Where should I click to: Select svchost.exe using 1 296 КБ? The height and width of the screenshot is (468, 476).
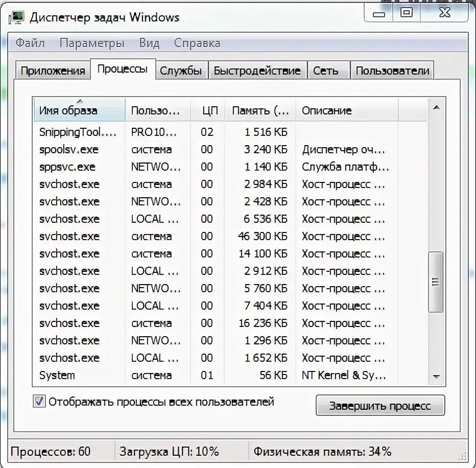pyautogui.click(x=230, y=340)
